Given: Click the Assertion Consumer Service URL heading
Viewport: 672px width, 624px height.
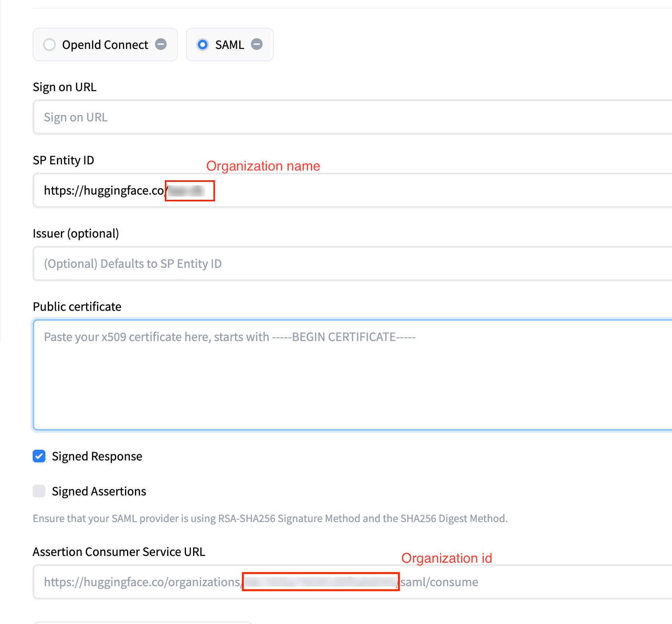Looking at the screenshot, I should click(x=119, y=552).
